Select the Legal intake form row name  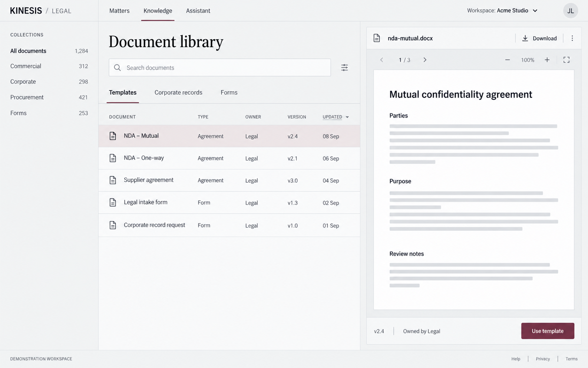click(145, 202)
